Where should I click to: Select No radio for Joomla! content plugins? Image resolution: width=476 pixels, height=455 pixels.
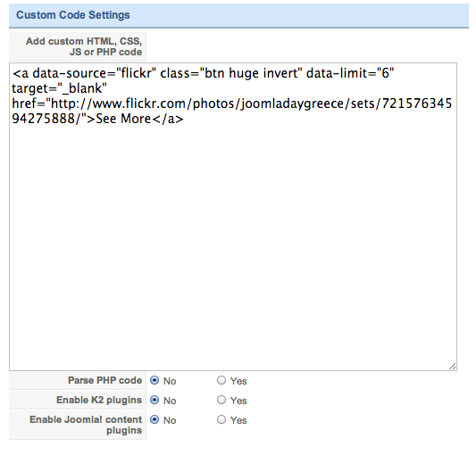click(154, 420)
